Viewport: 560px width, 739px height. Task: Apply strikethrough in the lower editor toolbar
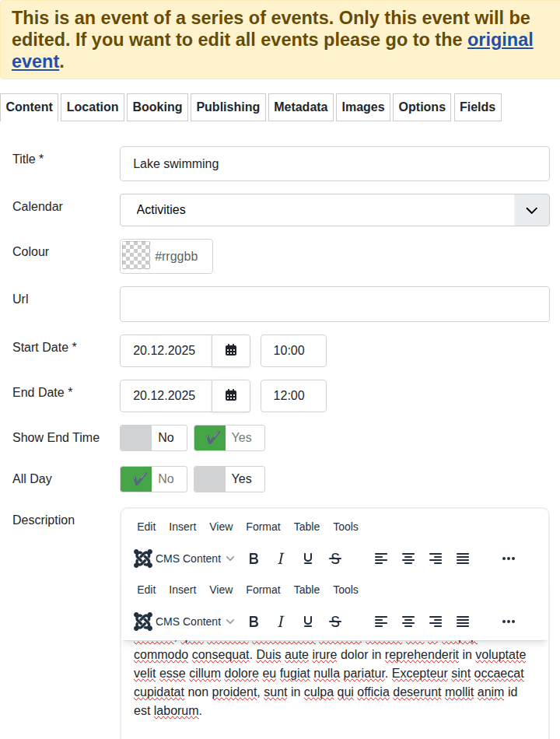[335, 622]
